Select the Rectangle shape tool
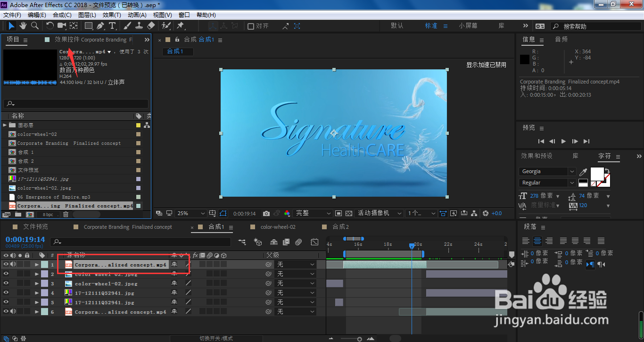This screenshot has width=644, height=342. (x=88, y=25)
